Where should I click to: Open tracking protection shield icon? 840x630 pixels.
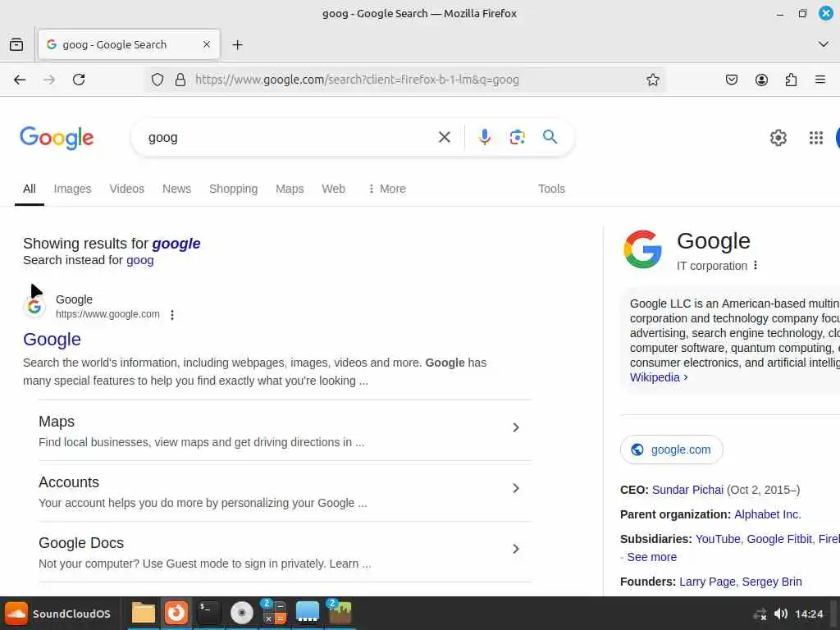157,80
